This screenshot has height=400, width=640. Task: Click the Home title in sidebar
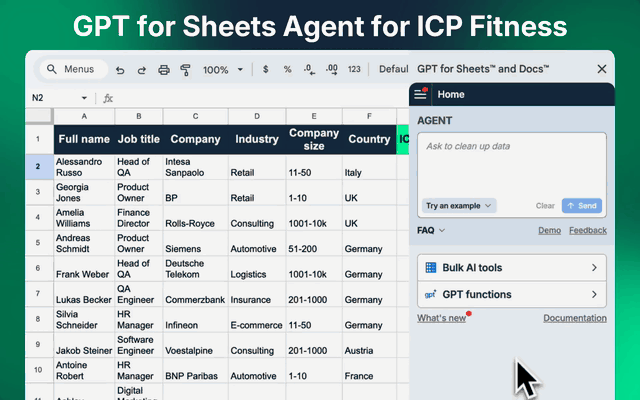coord(451,94)
